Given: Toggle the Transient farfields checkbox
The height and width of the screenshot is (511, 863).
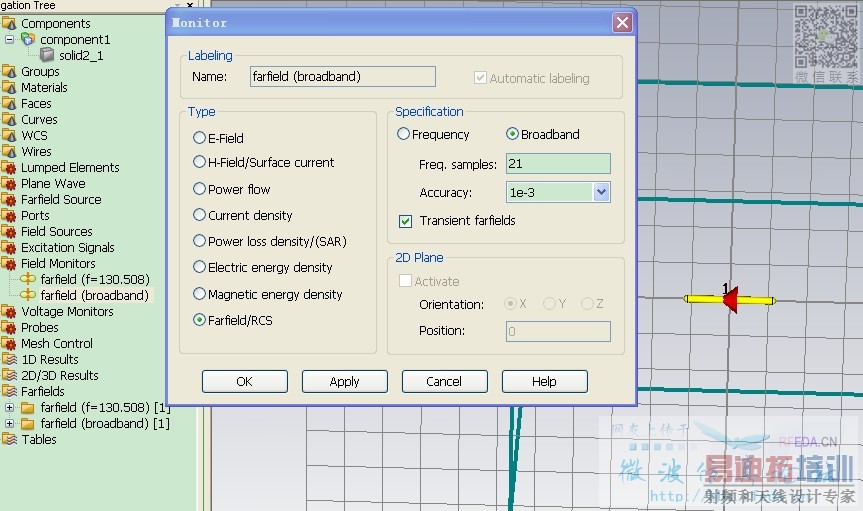Looking at the screenshot, I should [x=406, y=221].
